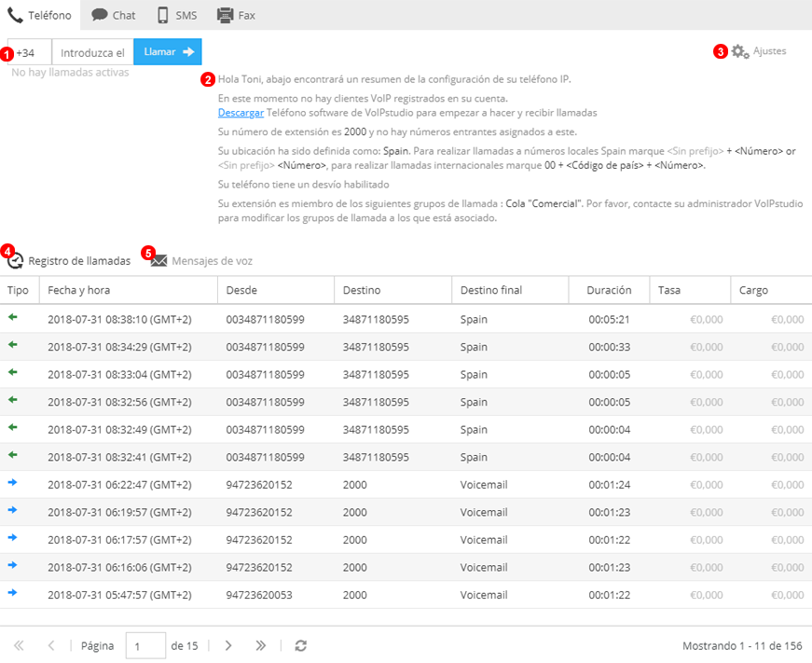
Task: Click the date '2018-07-31 08:33:04 (GMT+2)'
Action: coord(119,375)
